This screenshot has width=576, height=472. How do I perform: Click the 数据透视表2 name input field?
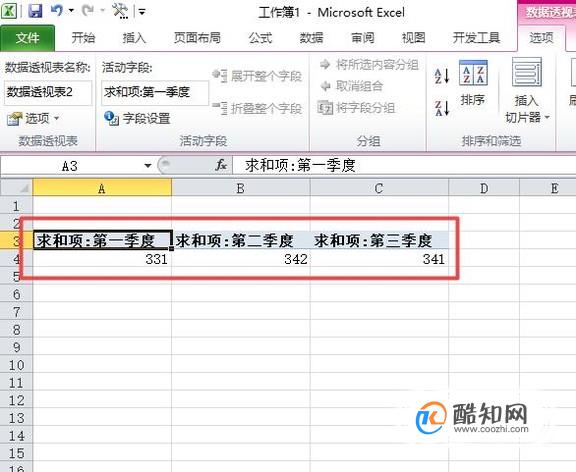click(x=48, y=93)
